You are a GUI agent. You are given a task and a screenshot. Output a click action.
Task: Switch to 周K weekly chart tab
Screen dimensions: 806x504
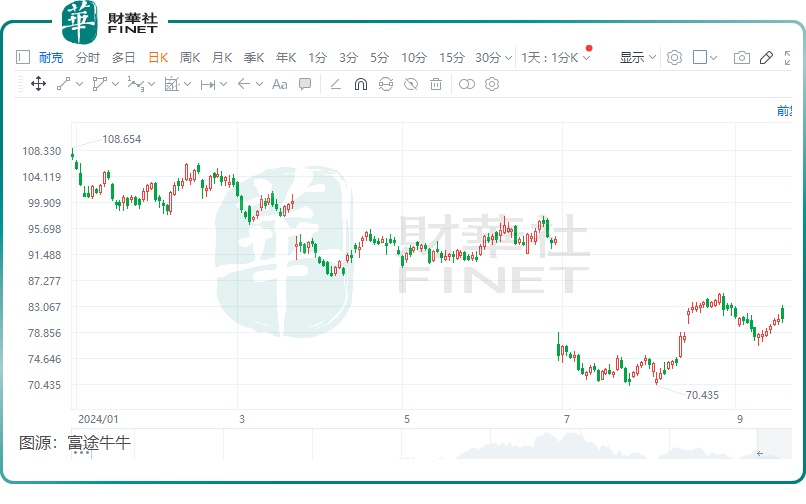[x=190, y=58]
